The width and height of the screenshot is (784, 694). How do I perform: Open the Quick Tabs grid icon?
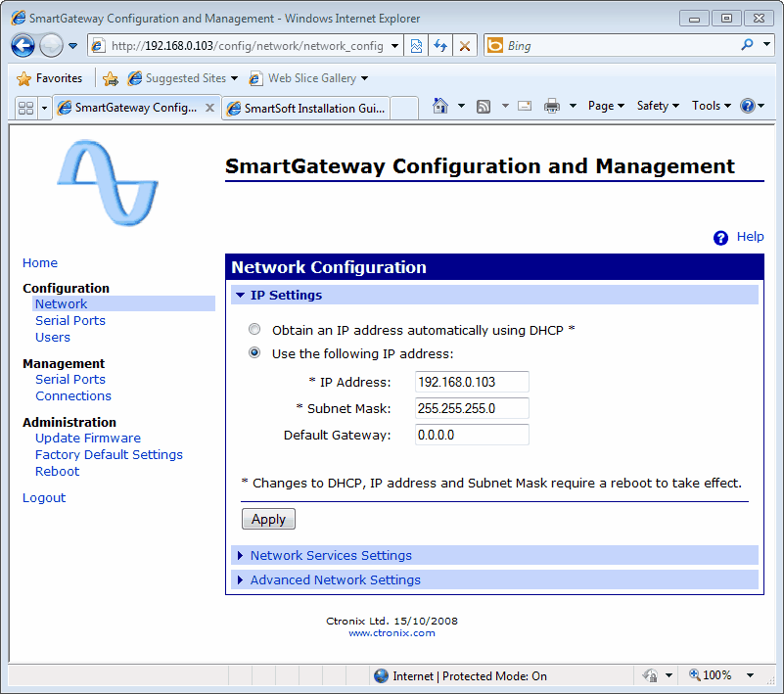[x=25, y=108]
